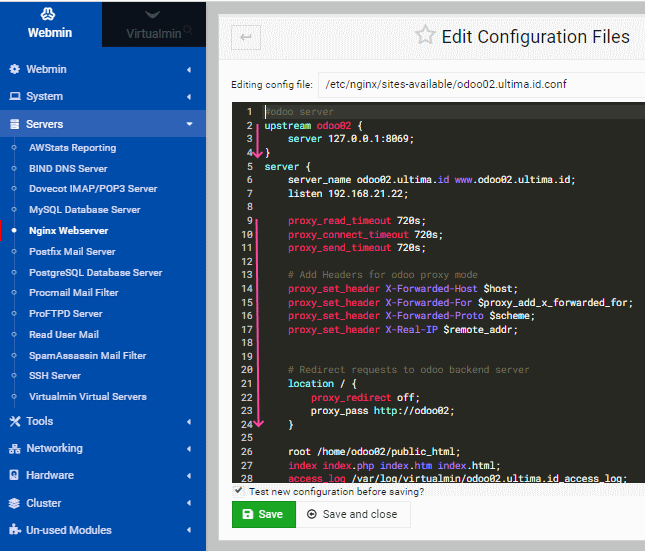645x551 pixels.
Task: Click the Networking icon in sidebar
Action: 15,449
